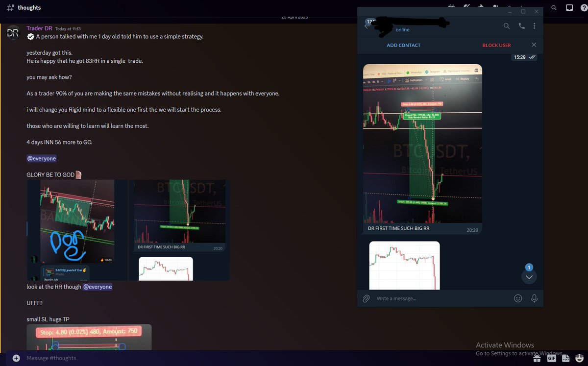Click the 'UFFFF' message line

(x=35, y=303)
